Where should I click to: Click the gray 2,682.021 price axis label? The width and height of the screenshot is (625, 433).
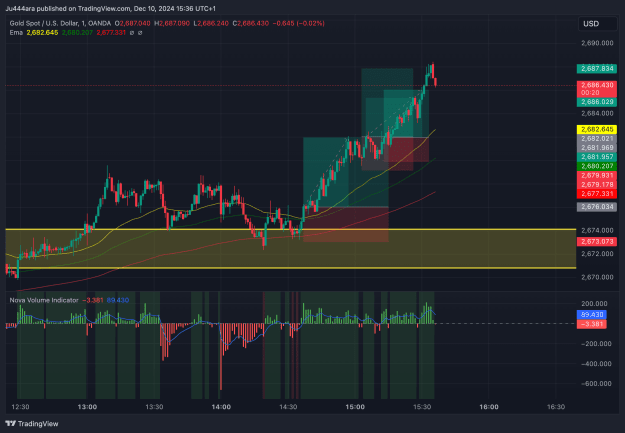point(597,139)
